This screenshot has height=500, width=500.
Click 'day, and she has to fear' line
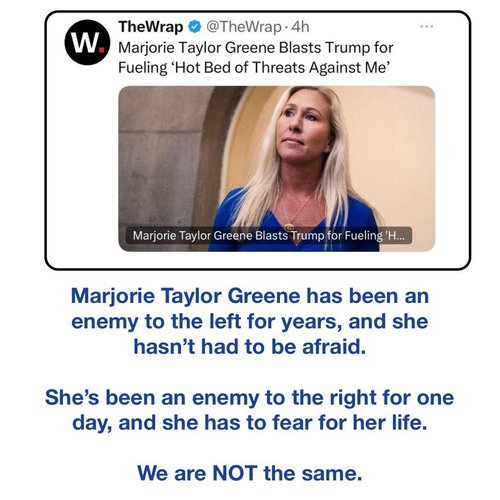(250, 423)
